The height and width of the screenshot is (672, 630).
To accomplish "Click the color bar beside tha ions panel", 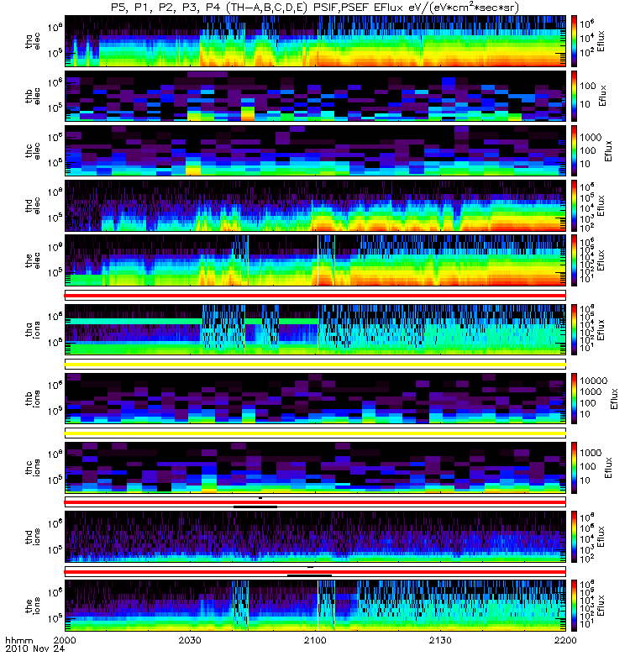I will coord(574,329).
